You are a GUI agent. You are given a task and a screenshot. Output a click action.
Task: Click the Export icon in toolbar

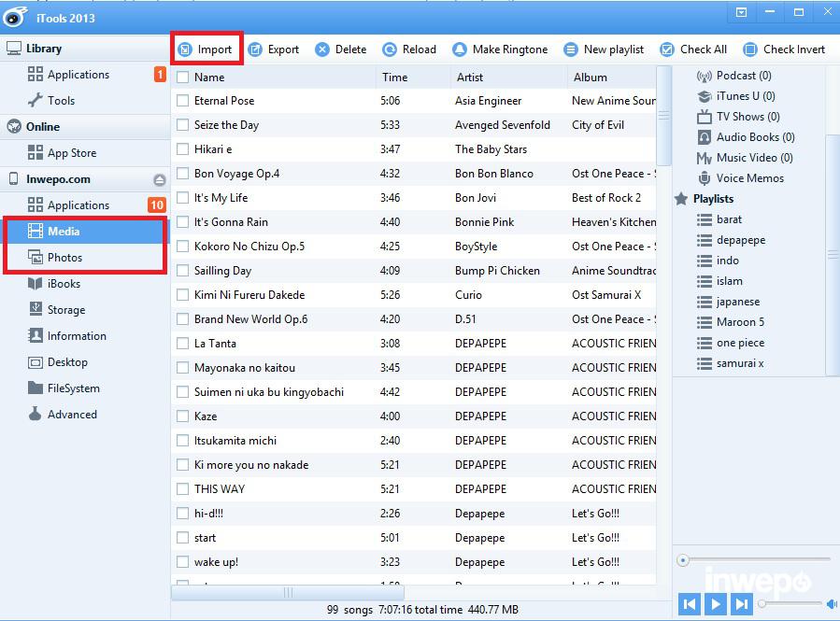[x=255, y=49]
